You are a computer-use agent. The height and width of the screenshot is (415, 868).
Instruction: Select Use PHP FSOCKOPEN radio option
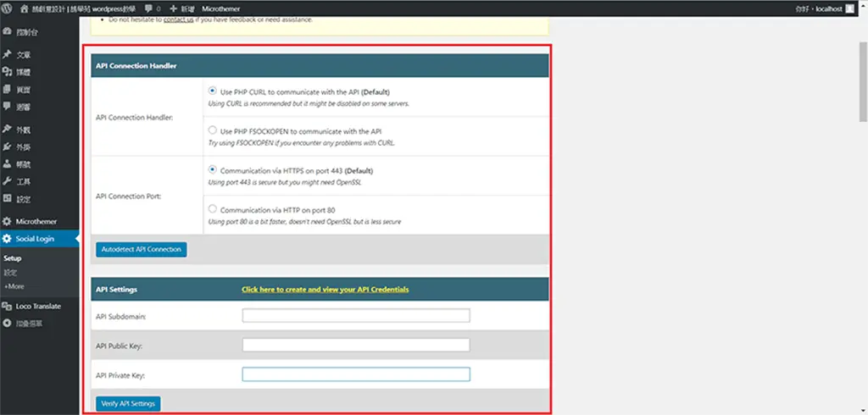(x=213, y=130)
